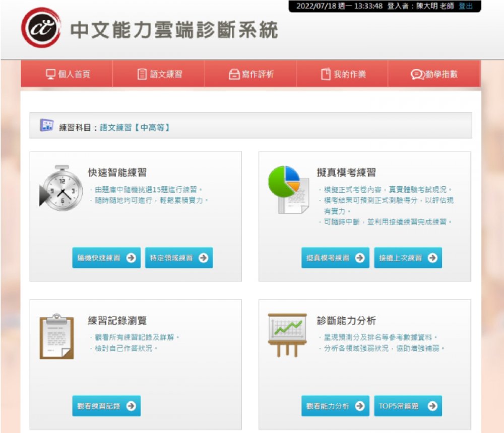504x433 pixels.
Task: Click the 中文能力雲端診斷系統 logo icon
Action: pos(41,28)
